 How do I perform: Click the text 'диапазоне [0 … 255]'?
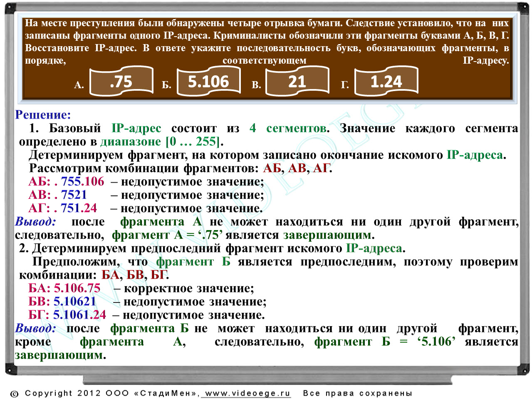point(160,141)
